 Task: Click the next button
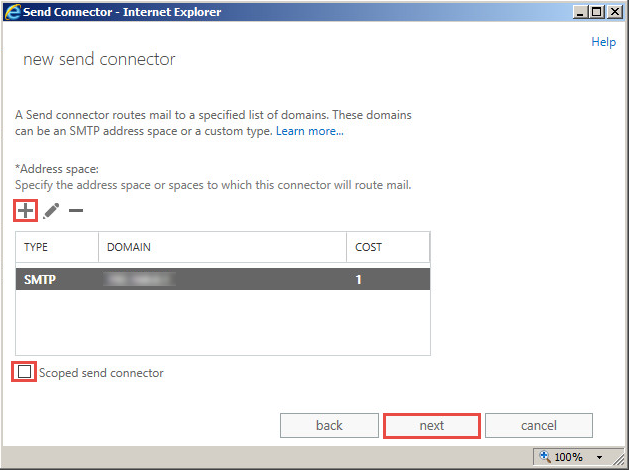coord(432,425)
